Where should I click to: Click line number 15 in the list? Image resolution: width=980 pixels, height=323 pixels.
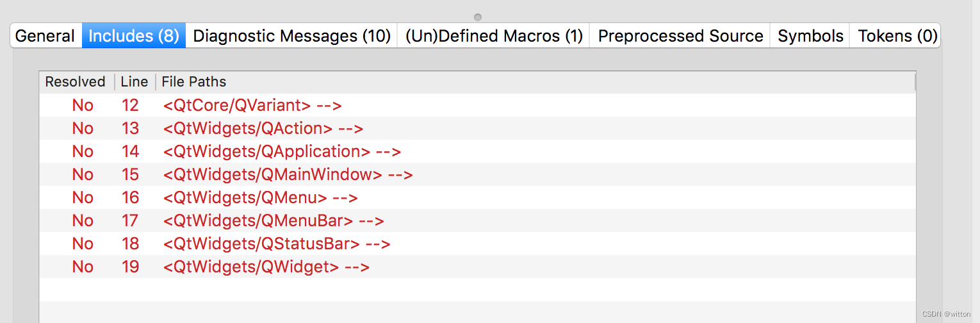[x=130, y=175]
